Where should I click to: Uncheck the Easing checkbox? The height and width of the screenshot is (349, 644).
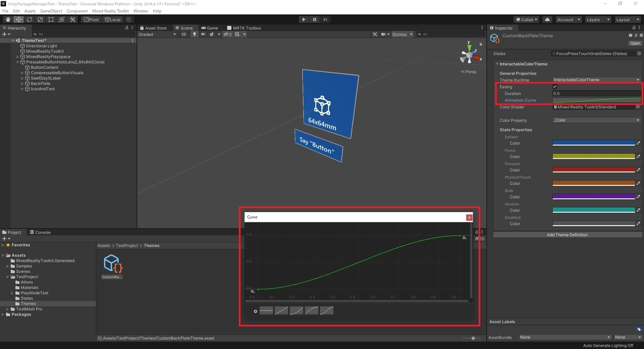tap(555, 87)
